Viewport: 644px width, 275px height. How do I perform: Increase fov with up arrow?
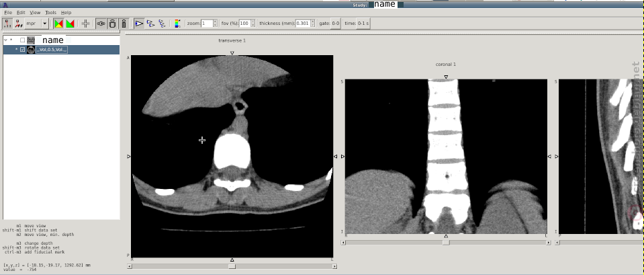253,22
